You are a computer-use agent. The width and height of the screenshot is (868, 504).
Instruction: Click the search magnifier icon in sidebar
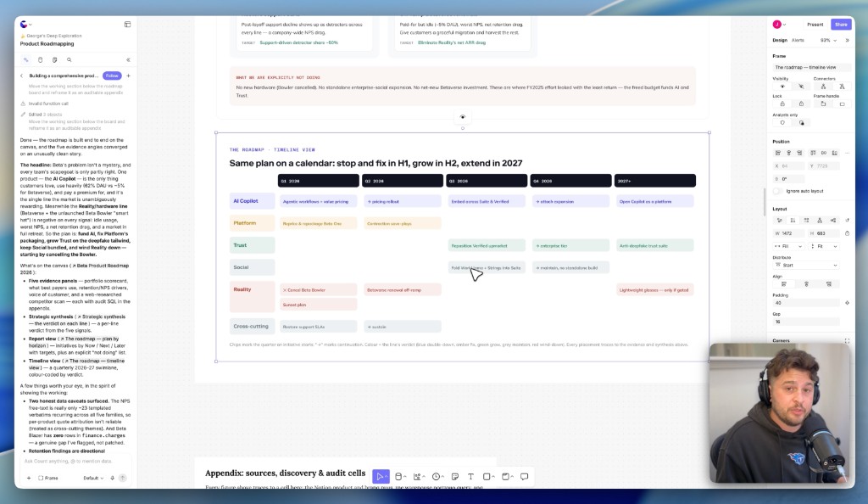(x=70, y=59)
